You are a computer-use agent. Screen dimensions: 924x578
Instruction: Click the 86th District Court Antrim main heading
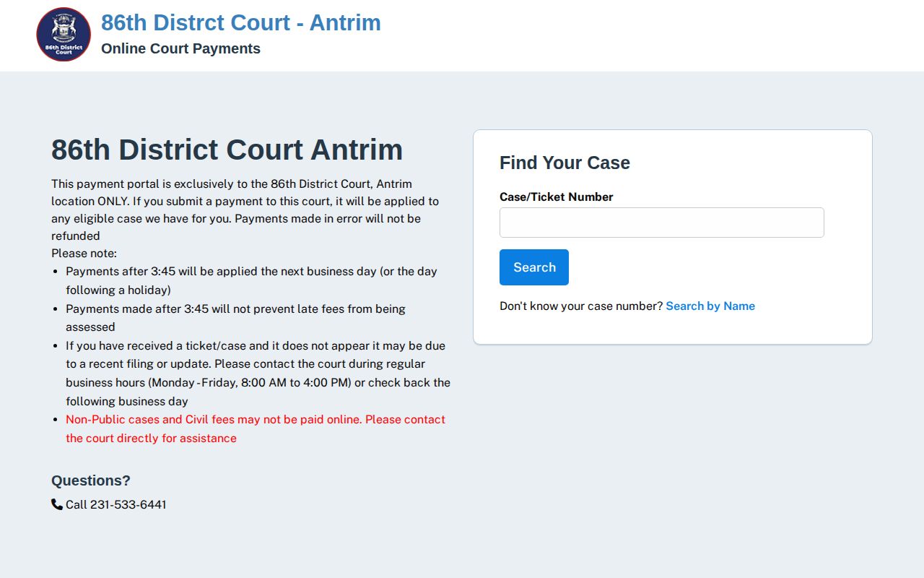(227, 150)
